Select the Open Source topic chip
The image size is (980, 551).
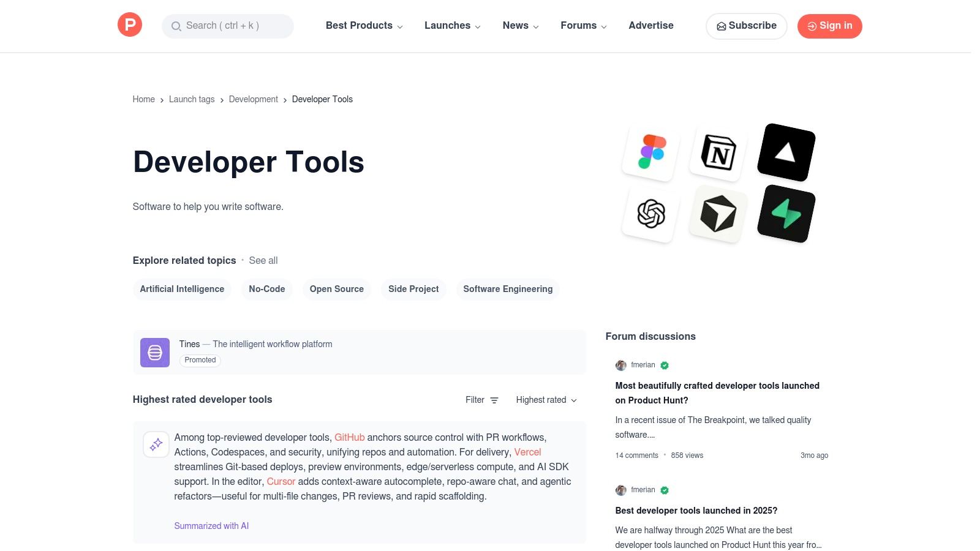click(336, 289)
